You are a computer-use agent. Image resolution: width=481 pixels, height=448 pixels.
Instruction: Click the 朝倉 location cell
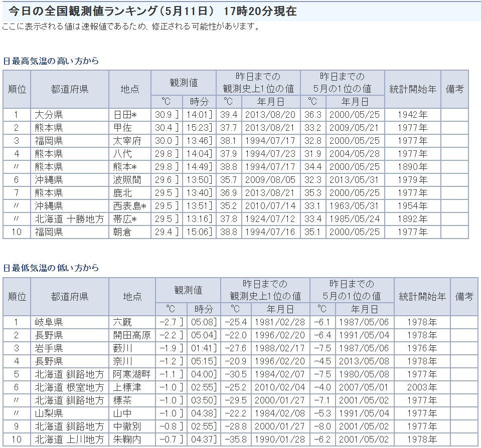pos(123,232)
